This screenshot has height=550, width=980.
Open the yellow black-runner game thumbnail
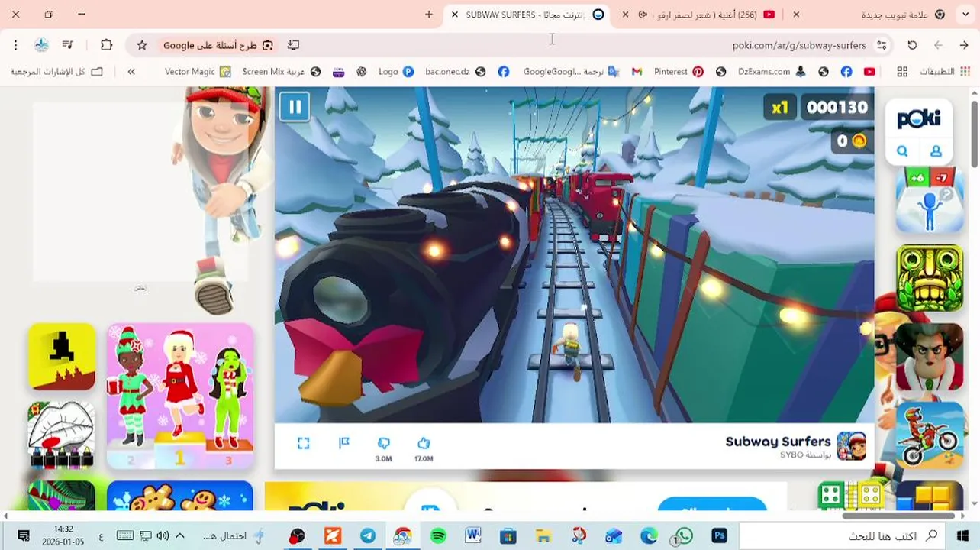tap(62, 356)
